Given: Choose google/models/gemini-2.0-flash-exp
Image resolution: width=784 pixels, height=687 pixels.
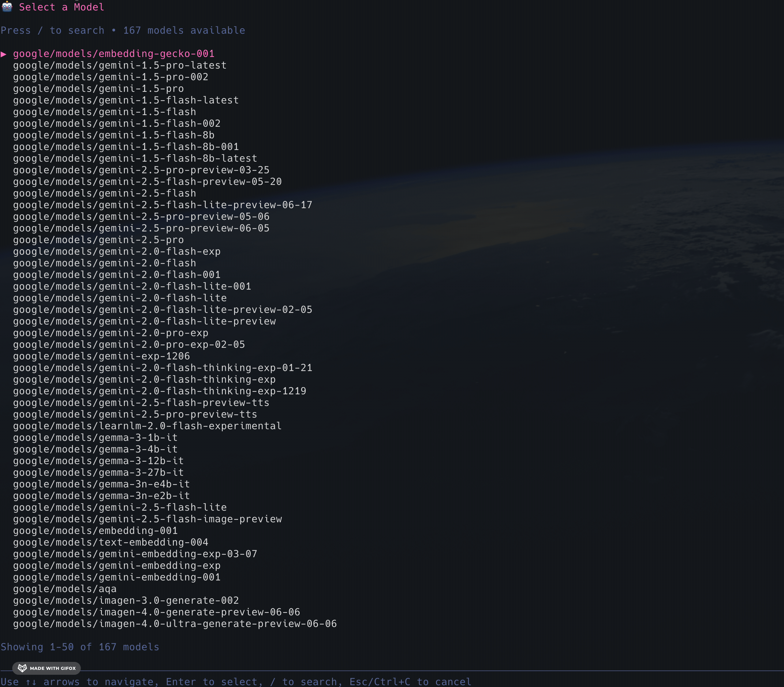Looking at the screenshot, I should point(117,251).
